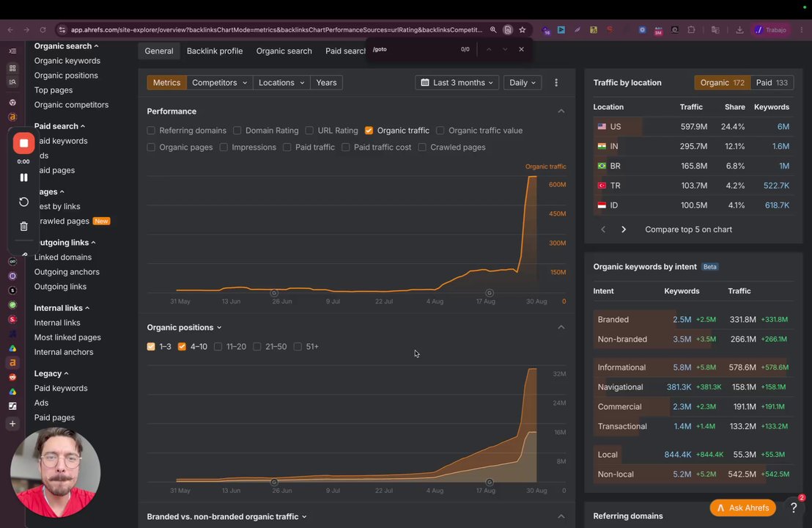
Task: Bookmark this page with the star icon
Action: pyautogui.click(x=523, y=30)
